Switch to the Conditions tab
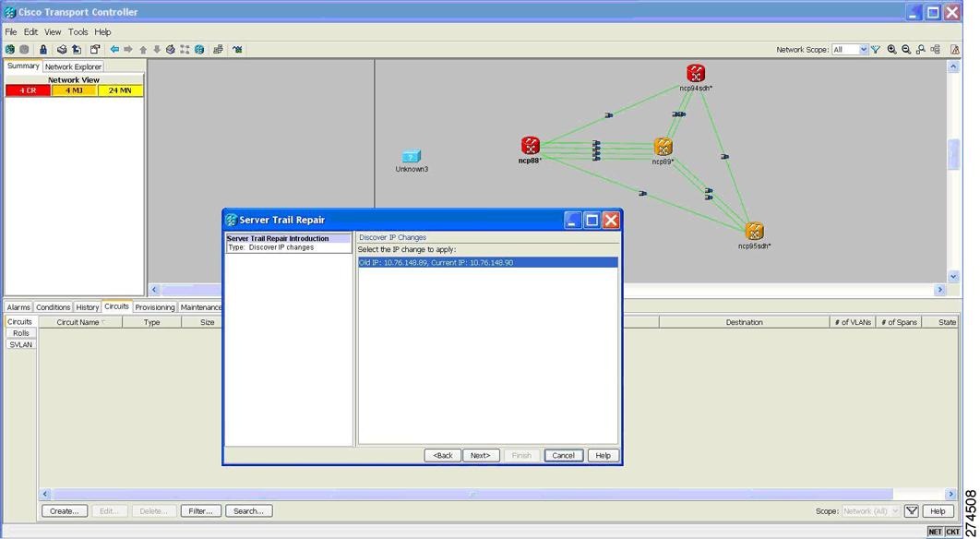The image size is (980, 539). click(x=54, y=307)
